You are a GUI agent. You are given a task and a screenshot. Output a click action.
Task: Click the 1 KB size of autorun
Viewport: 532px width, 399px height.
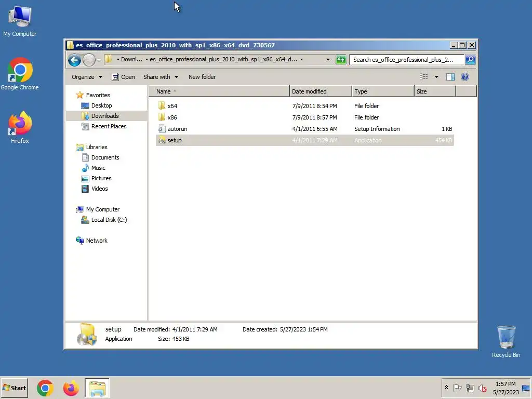447,129
